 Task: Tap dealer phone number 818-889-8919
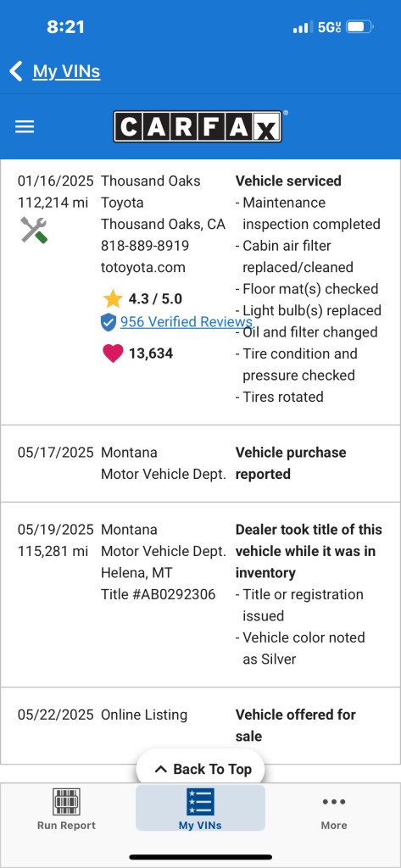145,245
